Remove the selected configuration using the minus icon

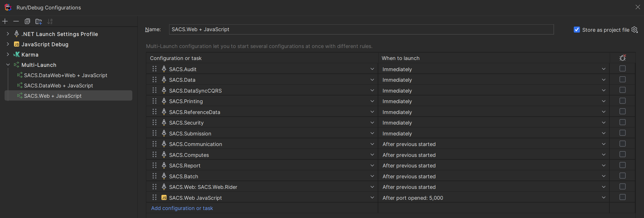tap(16, 21)
